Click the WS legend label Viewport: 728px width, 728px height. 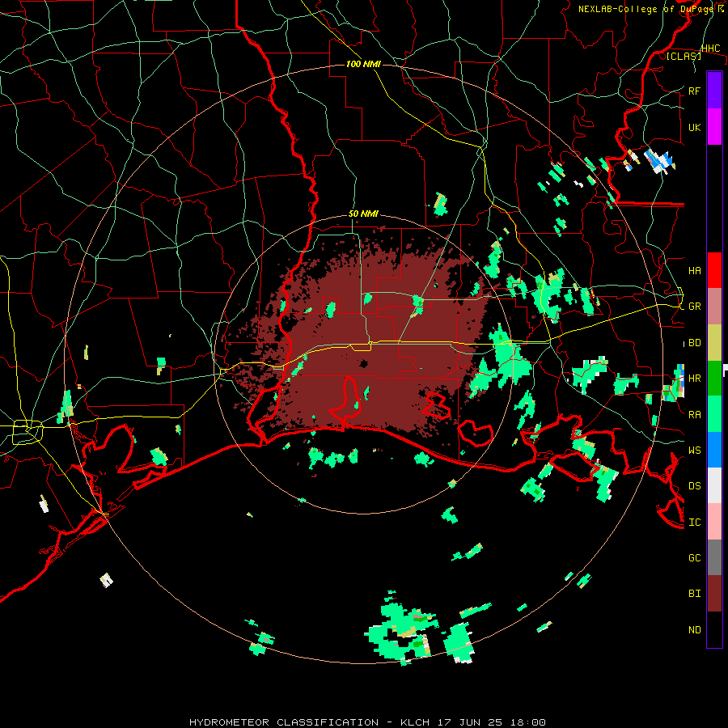[x=694, y=450]
